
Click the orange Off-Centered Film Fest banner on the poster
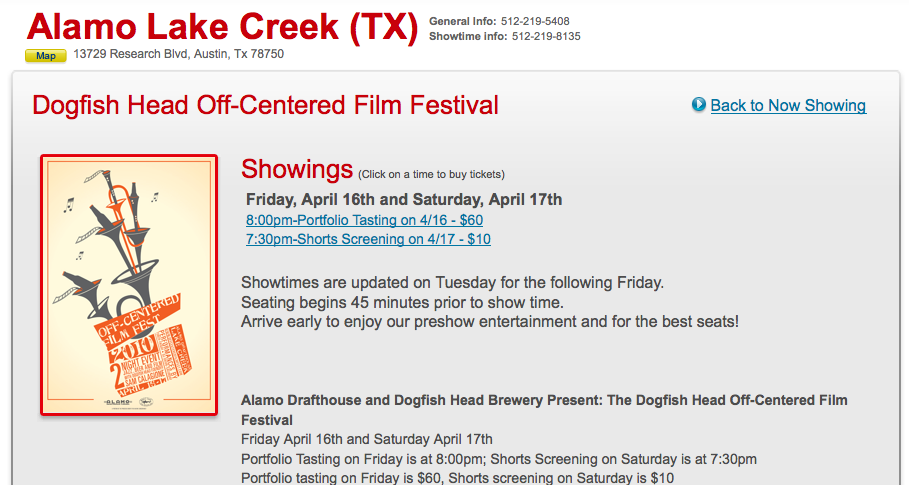pos(139,320)
